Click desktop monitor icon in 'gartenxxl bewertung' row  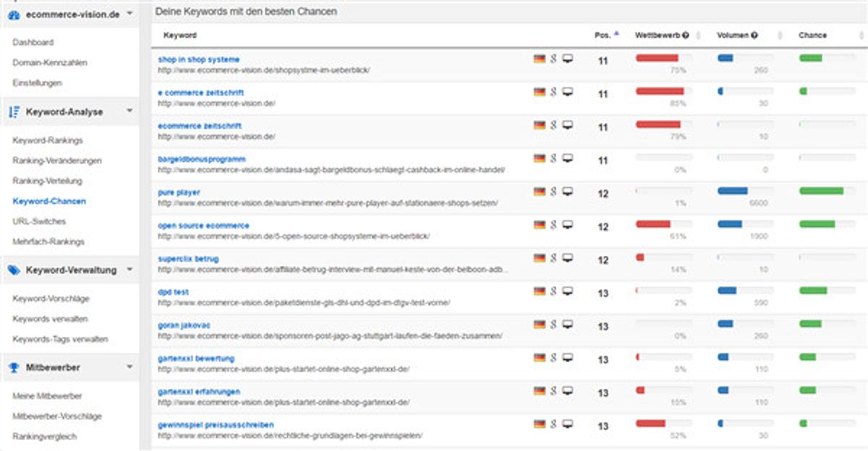point(568,358)
